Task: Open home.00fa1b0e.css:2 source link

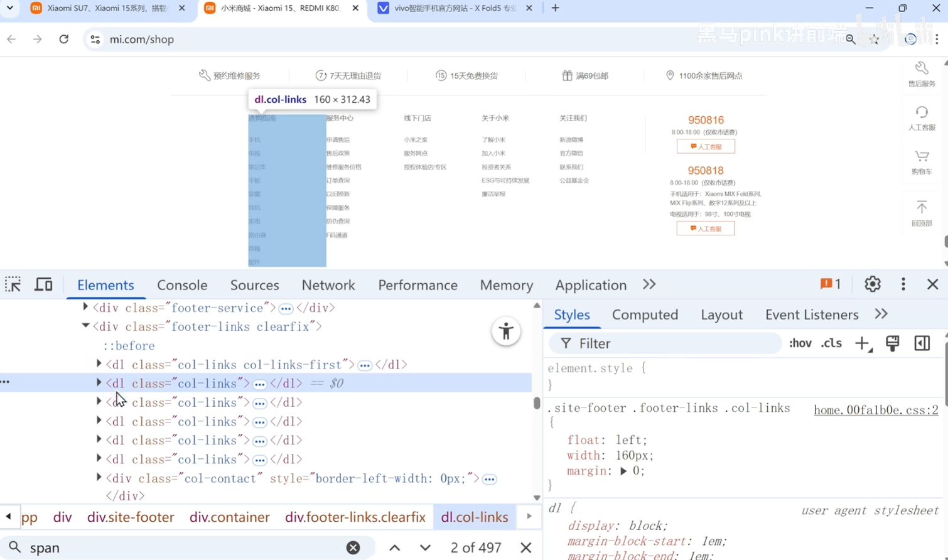Action: click(x=876, y=410)
